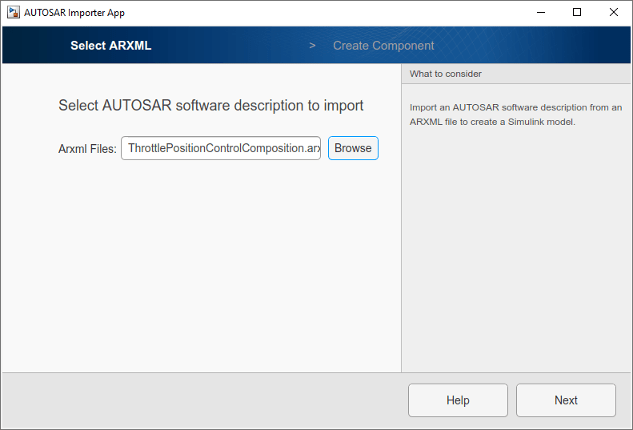Maximize the AUTOSAR Importer App window
Screen dimensions: 633x430
pyautogui.click(x=577, y=13)
